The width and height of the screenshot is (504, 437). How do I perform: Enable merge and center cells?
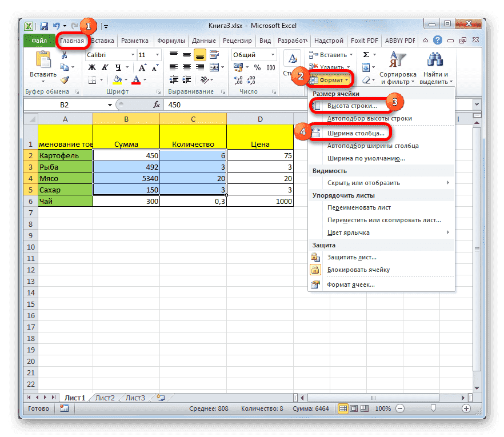(215, 67)
